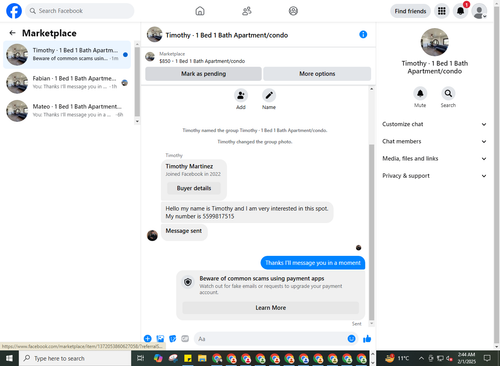Click the Find friends button

(410, 11)
